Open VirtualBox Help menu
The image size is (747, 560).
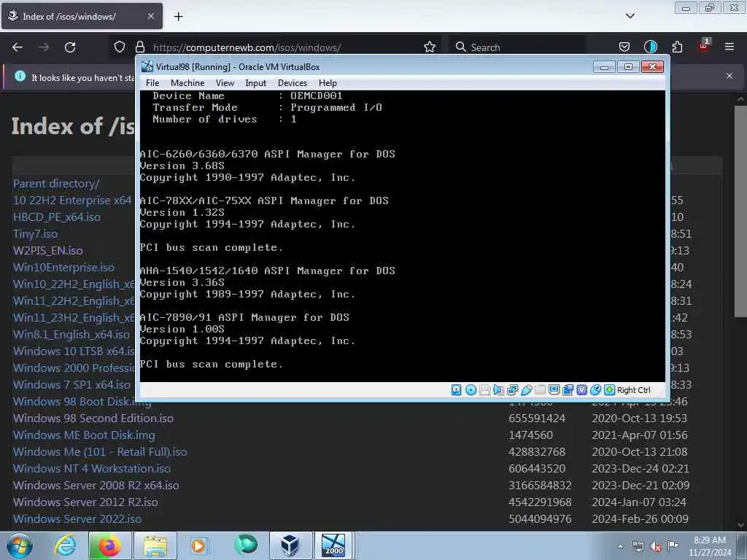pyautogui.click(x=328, y=83)
